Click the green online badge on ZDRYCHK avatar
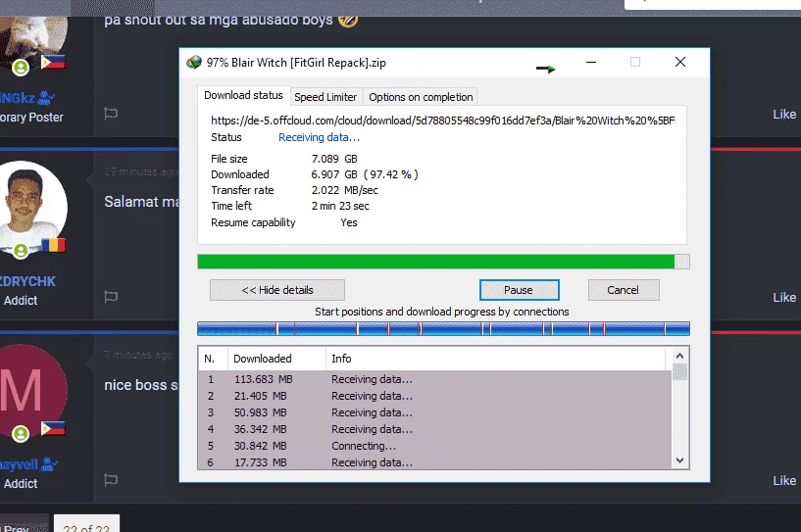The image size is (801, 532). pyautogui.click(x=21, y=251)
